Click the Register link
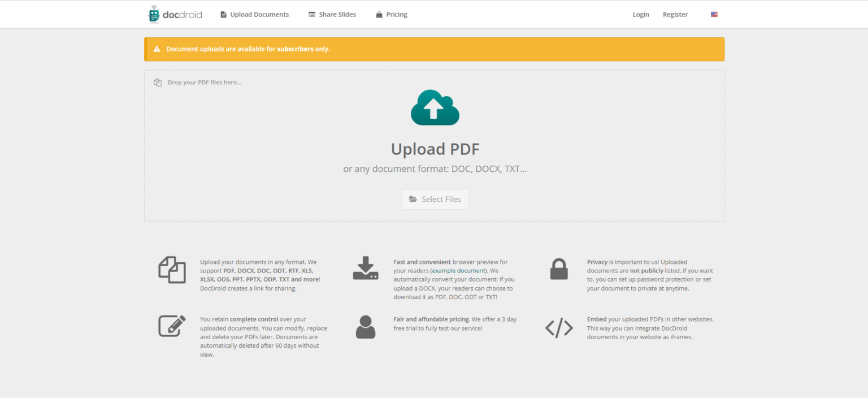868x398 pixels. [x=675, y=14]
